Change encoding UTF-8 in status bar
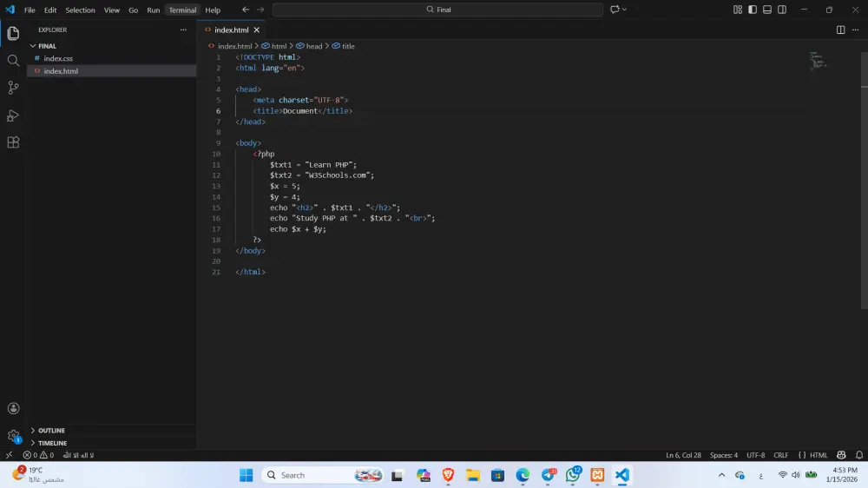Viewport: 868px width, 488px height. tap(756, 455)
